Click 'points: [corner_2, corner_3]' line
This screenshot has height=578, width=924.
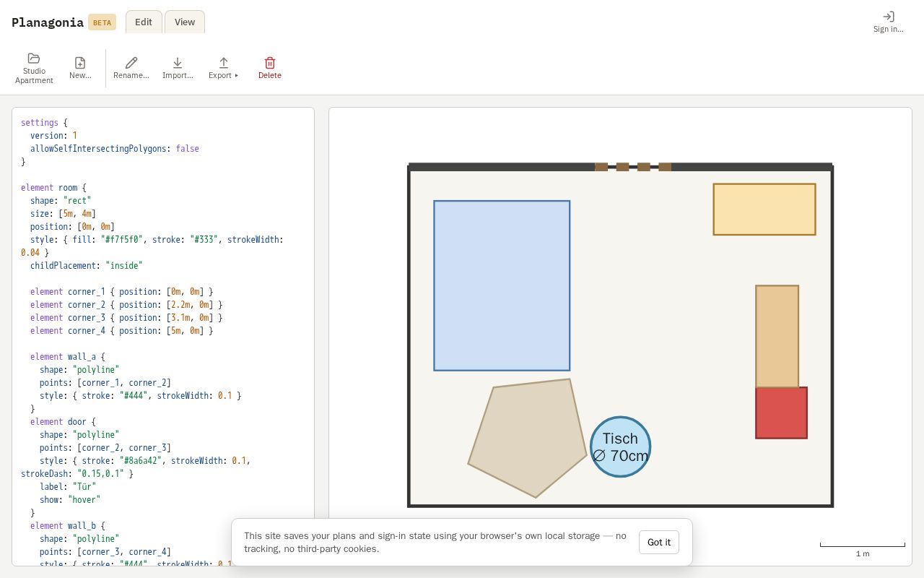[x=105, y=448]
